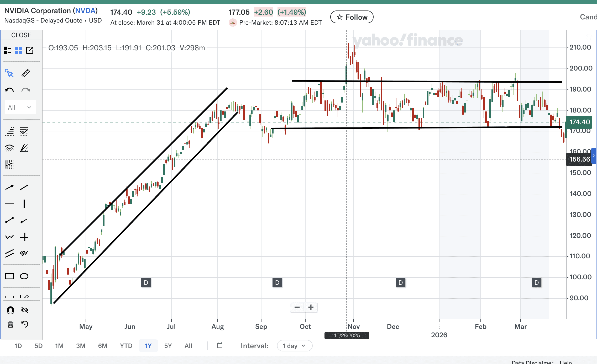Switch to the 6M range tab
The image size is (597, 364).
click(102, 346)
